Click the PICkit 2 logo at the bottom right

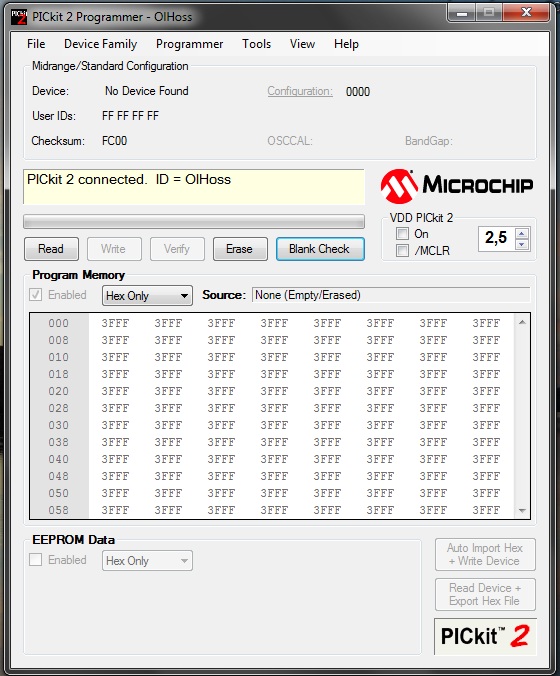tap(485, 636)
